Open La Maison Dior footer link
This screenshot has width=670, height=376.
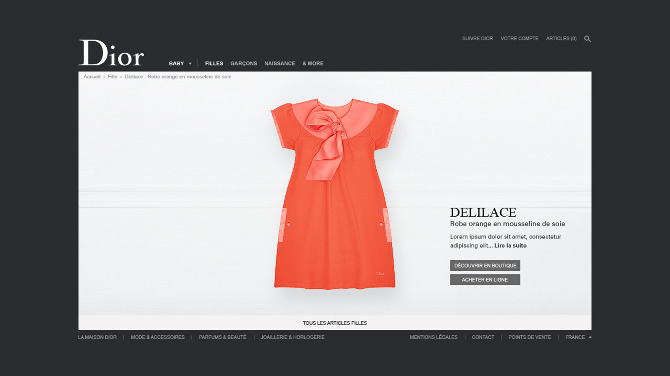point(97,337)
